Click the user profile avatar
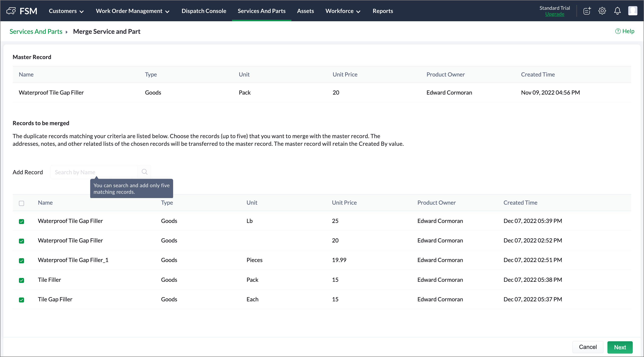 click(x=633, y=11)
